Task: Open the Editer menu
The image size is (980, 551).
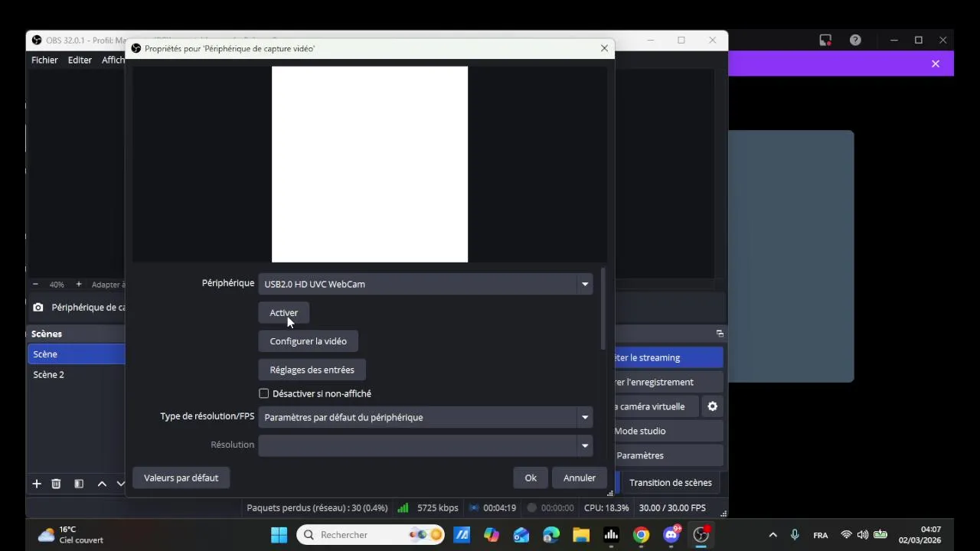Action: click(x=80, y=60)
